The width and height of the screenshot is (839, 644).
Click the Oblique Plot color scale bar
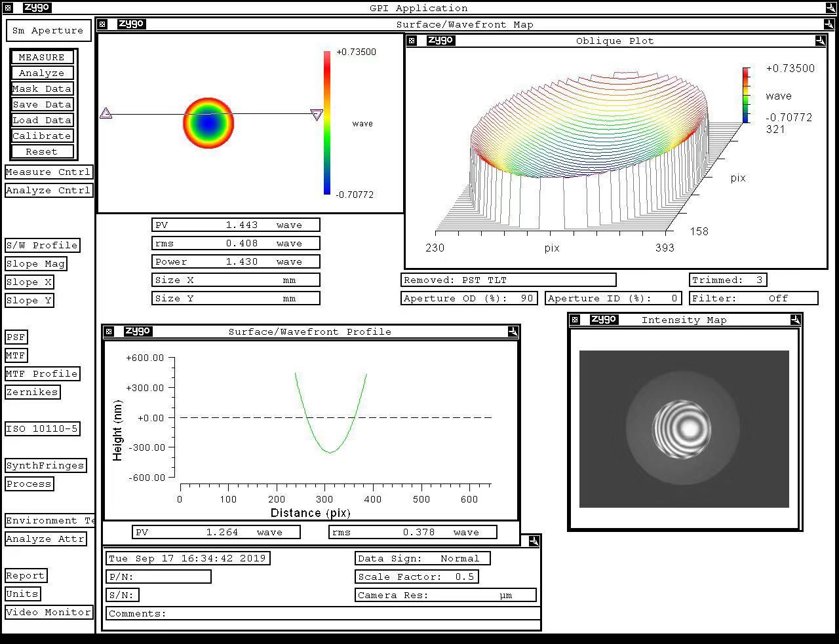746,95
